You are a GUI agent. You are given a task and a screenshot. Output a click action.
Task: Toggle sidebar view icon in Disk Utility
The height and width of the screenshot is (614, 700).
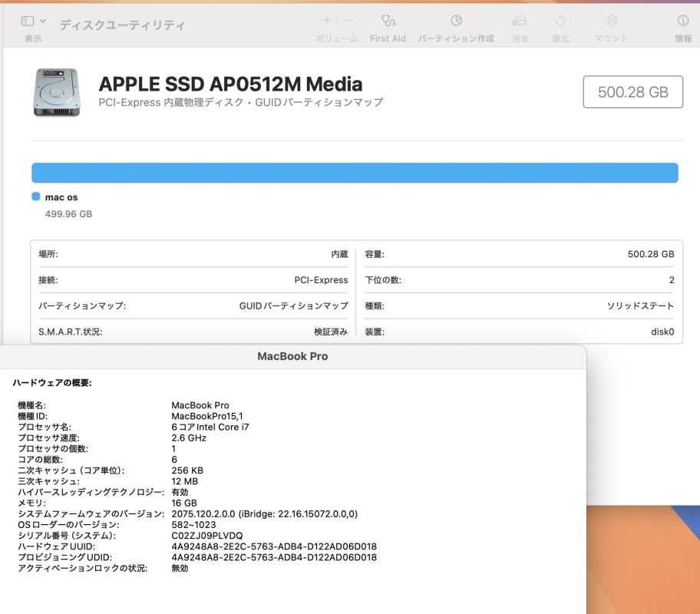(x=27, y=21)
